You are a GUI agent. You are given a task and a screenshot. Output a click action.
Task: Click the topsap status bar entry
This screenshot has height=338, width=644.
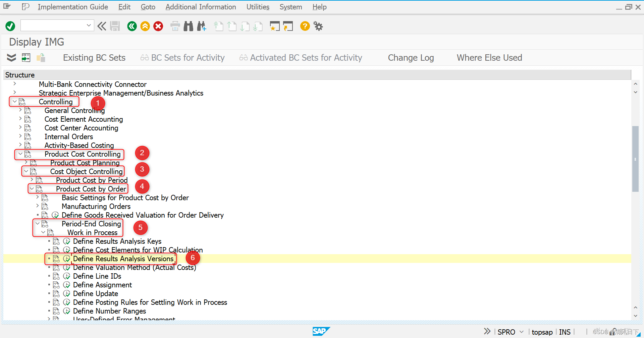pyautogui.click(x=542, y=332)
